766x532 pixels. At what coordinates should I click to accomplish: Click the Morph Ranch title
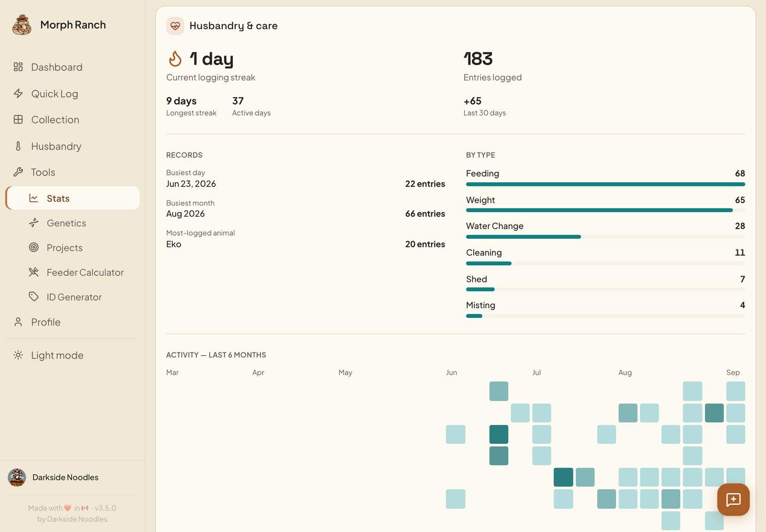click(x=73, y=25)
